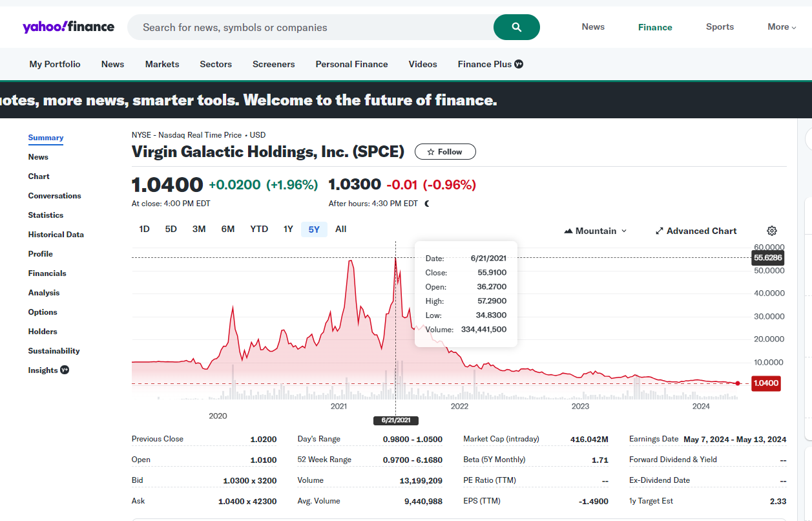The image size is (812, 521).
Task: Follow SPCE with the star button
Action: 445,152
